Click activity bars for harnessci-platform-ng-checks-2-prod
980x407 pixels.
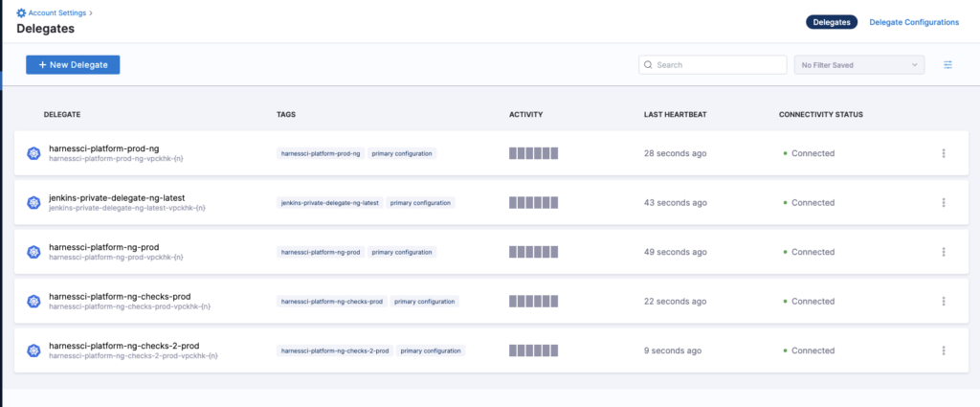click(x=534, y=350)
